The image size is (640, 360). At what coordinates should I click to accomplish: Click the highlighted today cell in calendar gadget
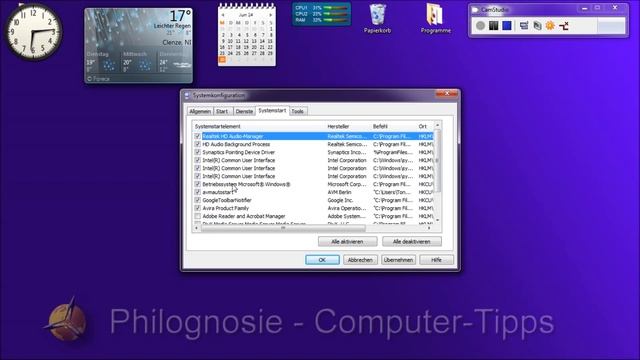[222, 60]
